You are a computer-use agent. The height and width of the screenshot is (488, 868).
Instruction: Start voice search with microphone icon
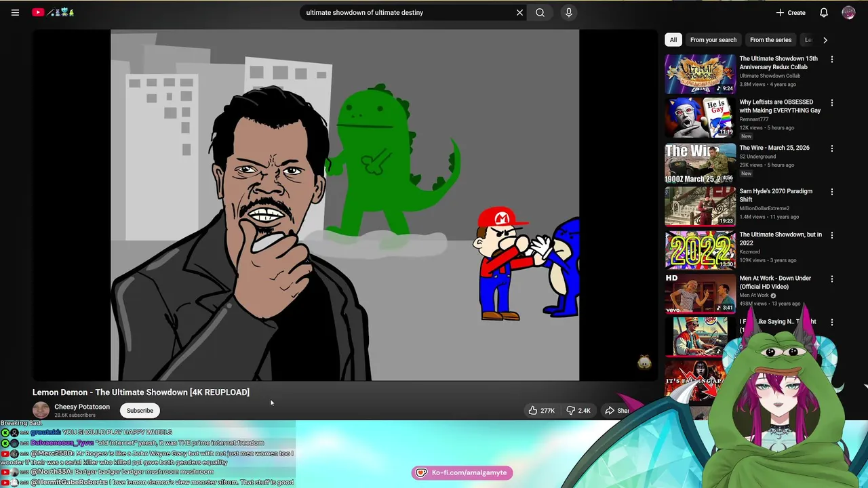(x=569, y=12)
